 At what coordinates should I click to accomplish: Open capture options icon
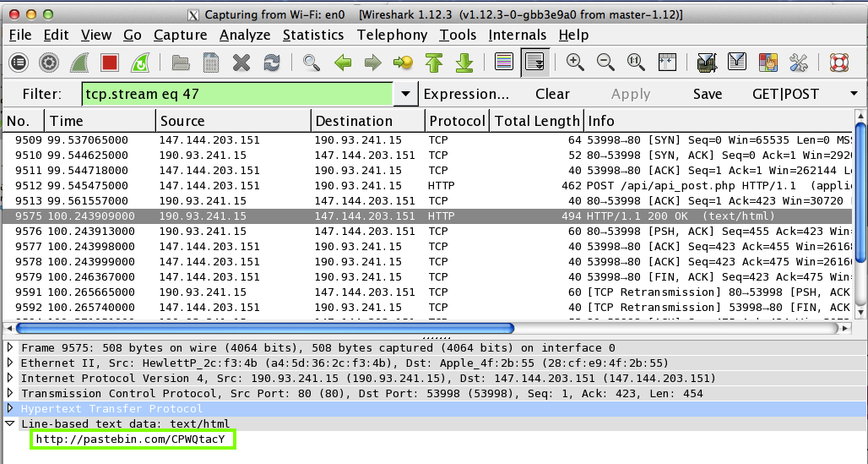click(49, 63)
